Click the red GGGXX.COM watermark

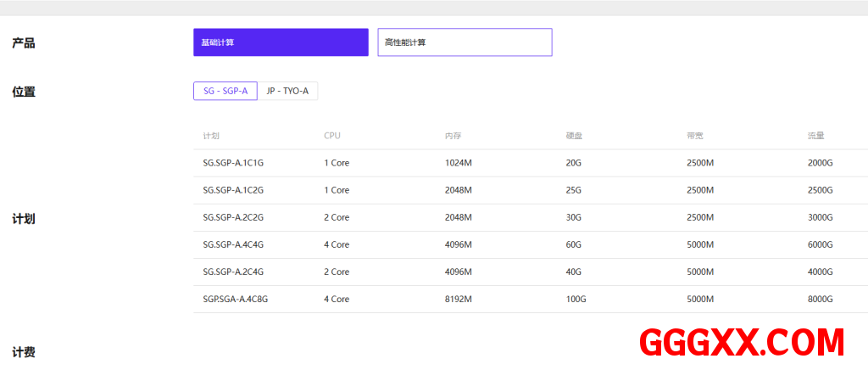point(742,342)
